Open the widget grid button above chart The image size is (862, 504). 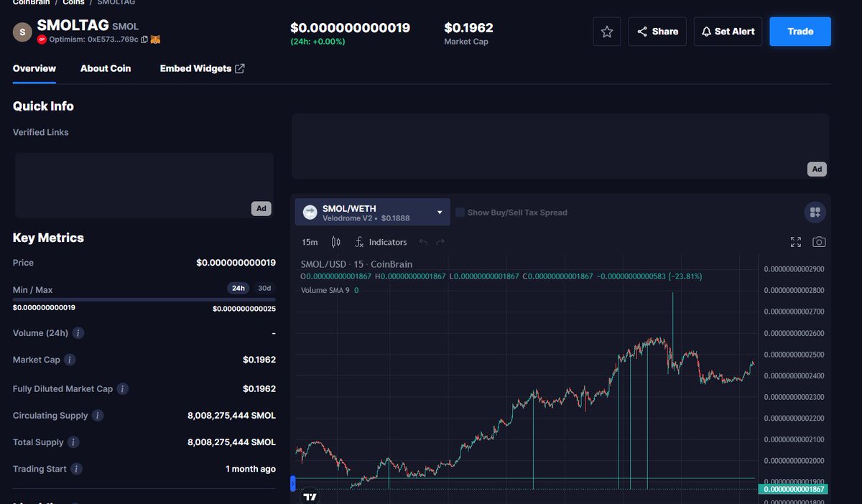point(815,212)
